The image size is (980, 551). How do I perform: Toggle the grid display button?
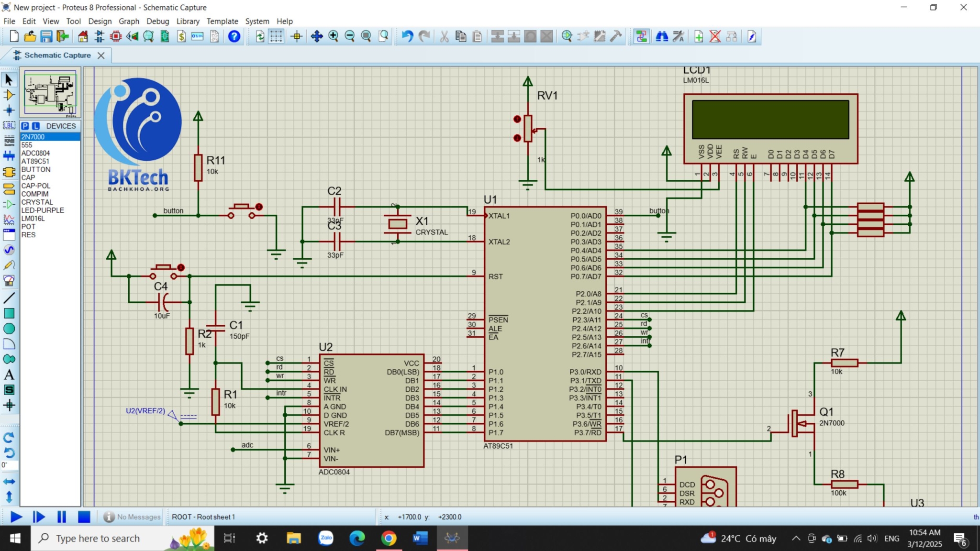coord(276,36)
